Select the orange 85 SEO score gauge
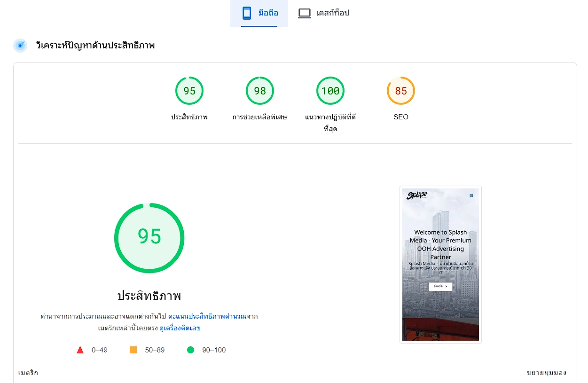Screen dimensions: 588x383 click(401, 91)
